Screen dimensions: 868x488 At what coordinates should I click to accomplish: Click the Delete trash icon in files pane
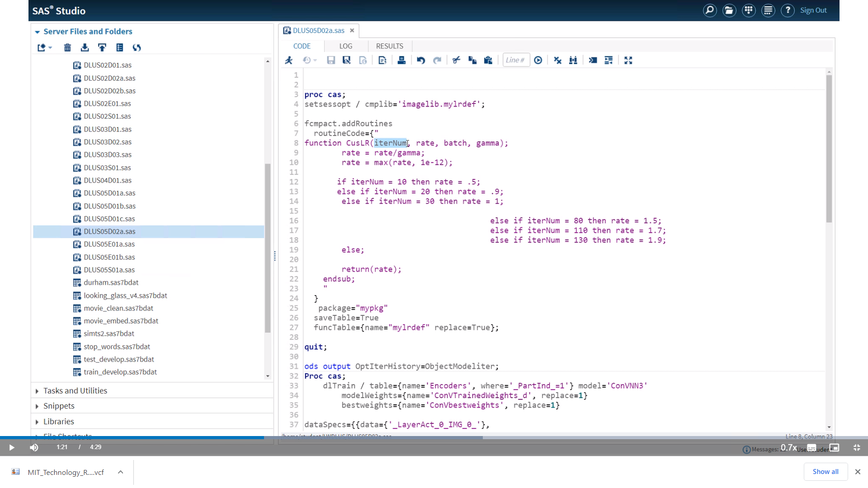click(67, 47)
